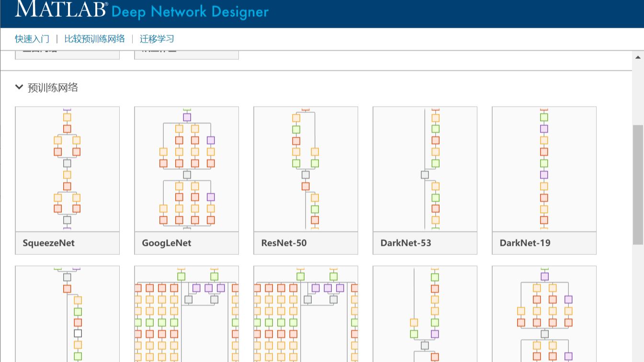Click the scroll up arrow
The image size is (644, 362).
coord(638,57)
